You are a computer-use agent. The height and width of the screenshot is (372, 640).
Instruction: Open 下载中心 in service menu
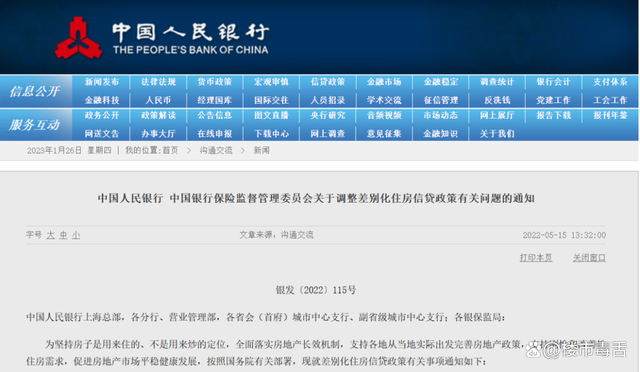point(271,134)
